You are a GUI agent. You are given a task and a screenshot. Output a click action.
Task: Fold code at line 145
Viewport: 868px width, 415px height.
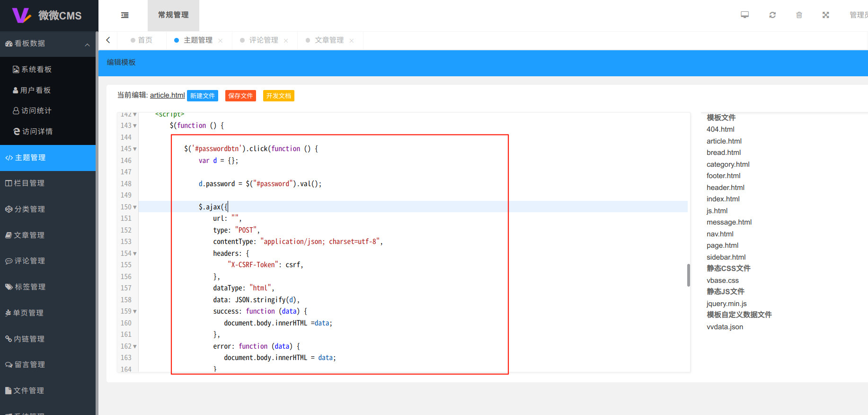pos(135,149)
